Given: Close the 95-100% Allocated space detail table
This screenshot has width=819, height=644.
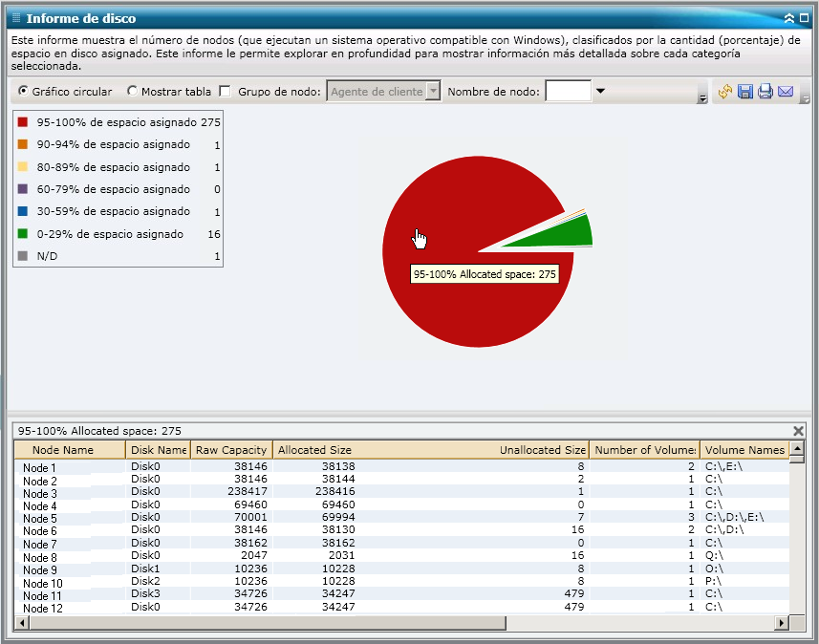Looking at the screenshot, I should [x=799, y=431].
